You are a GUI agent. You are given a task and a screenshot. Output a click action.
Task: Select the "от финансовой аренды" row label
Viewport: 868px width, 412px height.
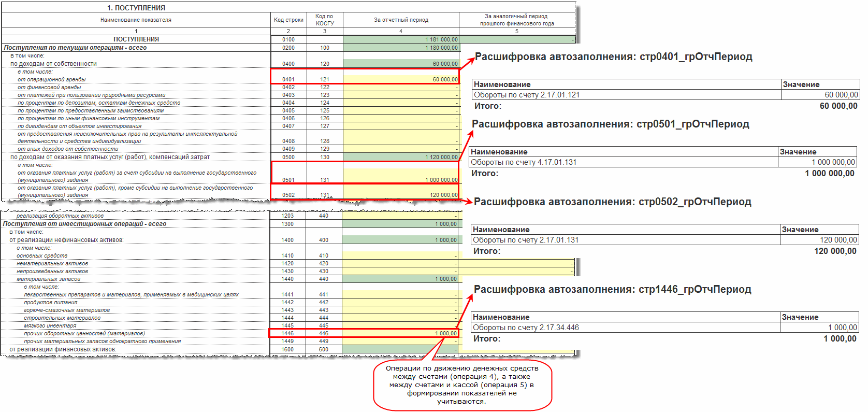pos(49,87)
